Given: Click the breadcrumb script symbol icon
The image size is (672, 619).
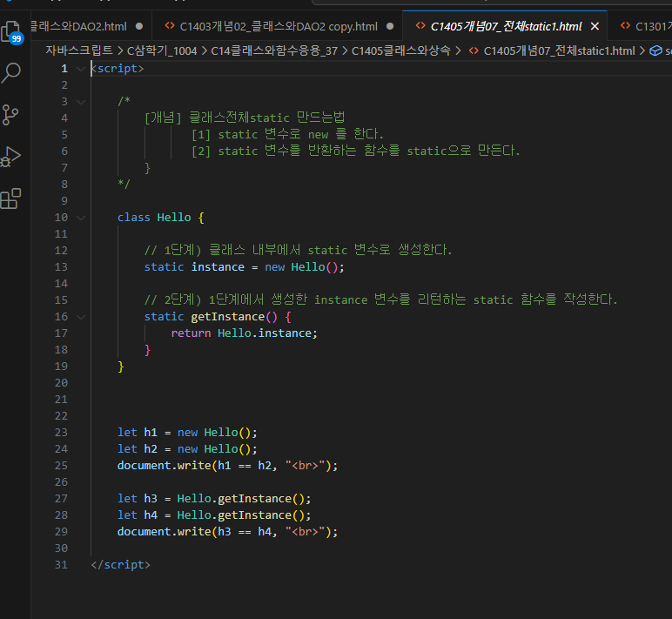Looking at the screenshot, I should [655, 51].
